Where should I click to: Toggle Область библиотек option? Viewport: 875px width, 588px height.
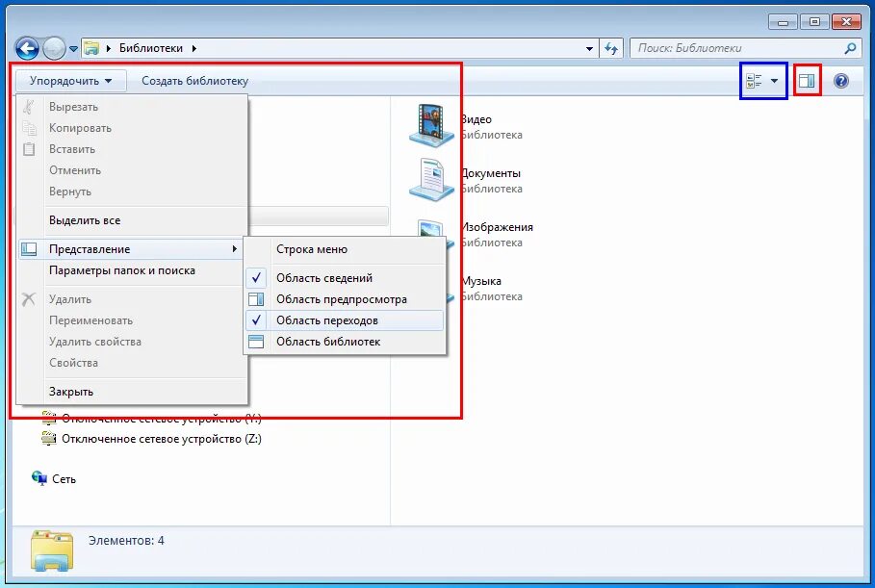[x=345, y=342]
